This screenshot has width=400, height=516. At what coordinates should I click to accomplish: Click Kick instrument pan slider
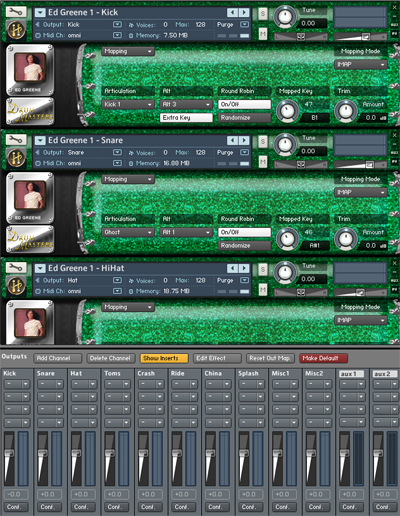pyautogui.click(x=301, y=36)
